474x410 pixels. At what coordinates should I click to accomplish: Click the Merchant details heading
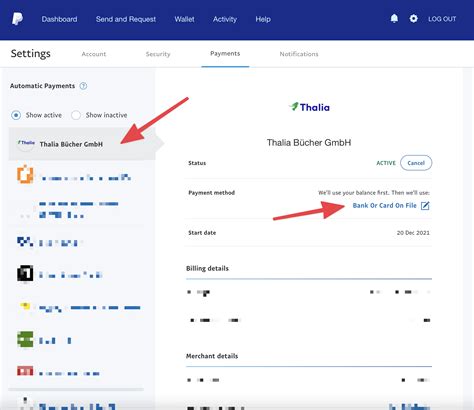click(212, 356)
